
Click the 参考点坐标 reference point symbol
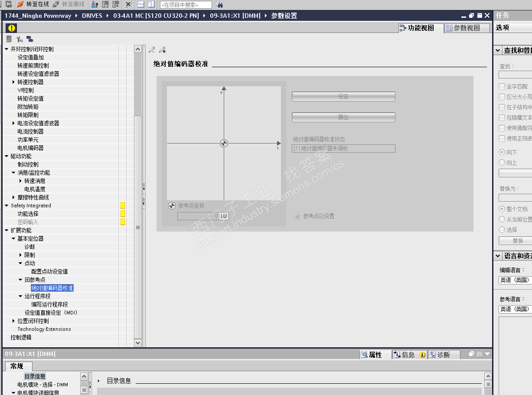(172, 206)
